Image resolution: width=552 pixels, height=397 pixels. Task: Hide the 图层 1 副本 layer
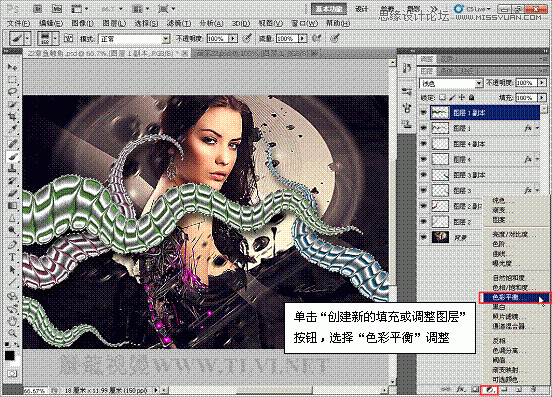coord(424,113)
